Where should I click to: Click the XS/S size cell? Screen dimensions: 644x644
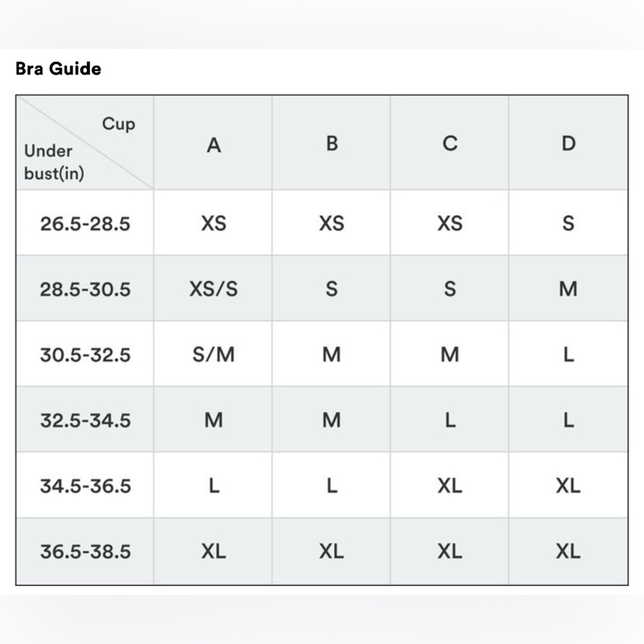[x=213, y=289]
